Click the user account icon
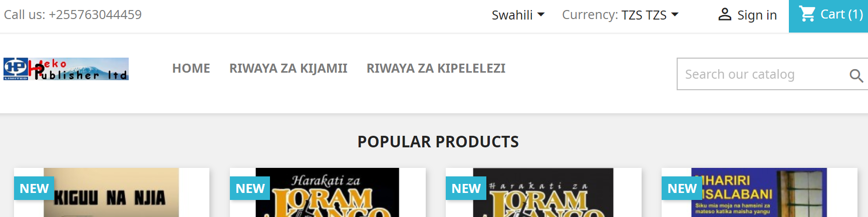Viewport: 868px width, 217px height. 725,15
